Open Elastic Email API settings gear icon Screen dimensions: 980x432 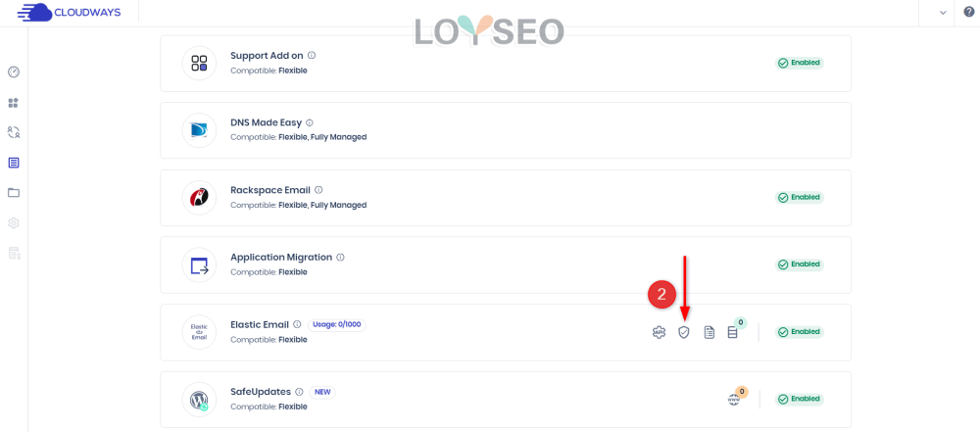point(659,332)
